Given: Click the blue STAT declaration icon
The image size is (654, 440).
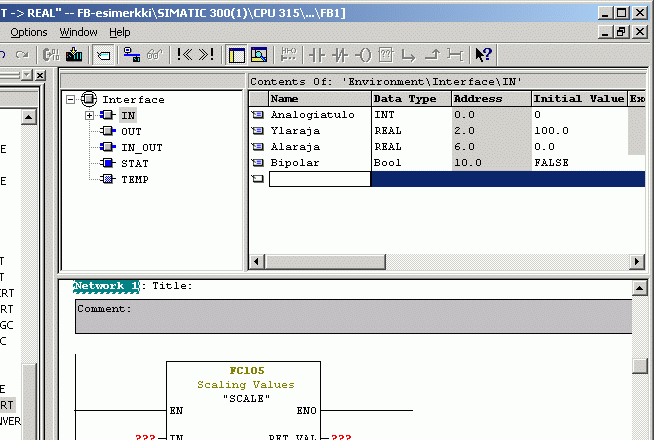Looking at the screenshot, I should coord(107,163).
